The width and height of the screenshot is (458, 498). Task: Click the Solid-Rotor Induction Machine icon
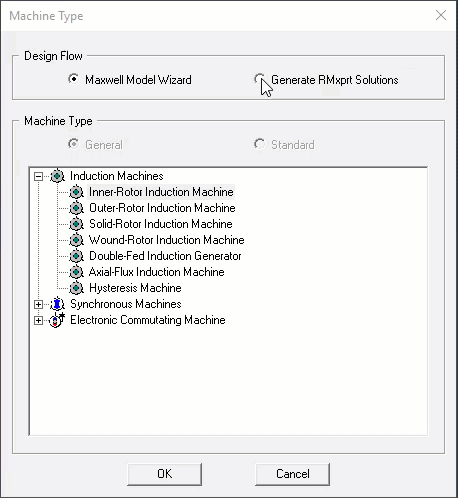[76, 224]
